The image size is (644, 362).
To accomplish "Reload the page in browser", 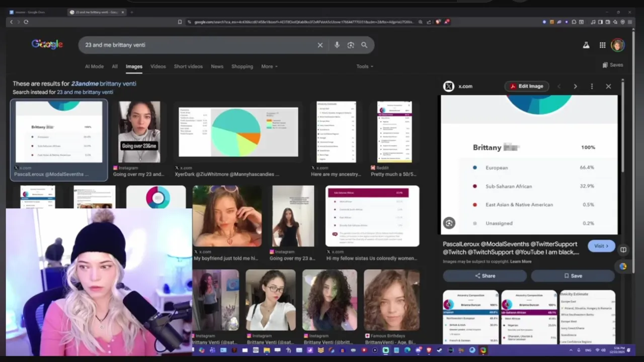I will [x=26, y=22].
